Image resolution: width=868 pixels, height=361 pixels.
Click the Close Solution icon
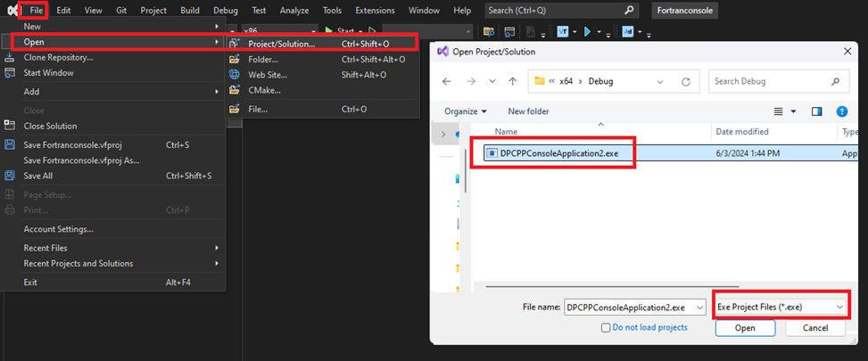pyautogui.click(x=10, y=126)
